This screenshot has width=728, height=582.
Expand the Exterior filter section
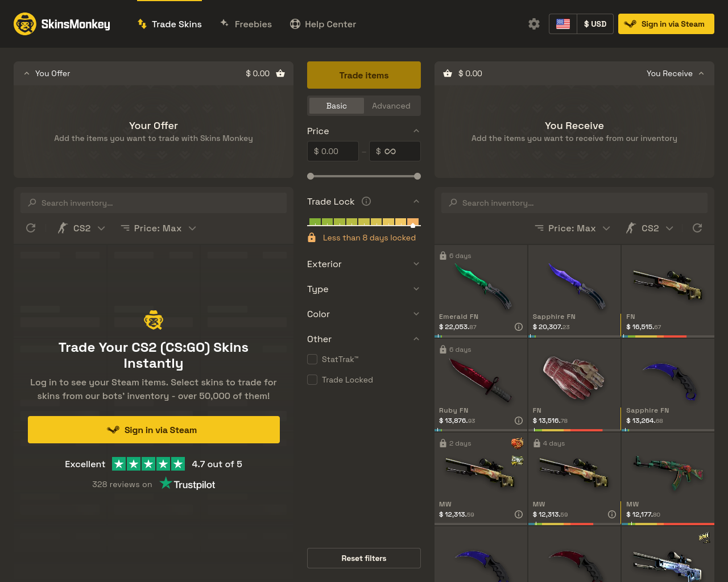[364, 264]
